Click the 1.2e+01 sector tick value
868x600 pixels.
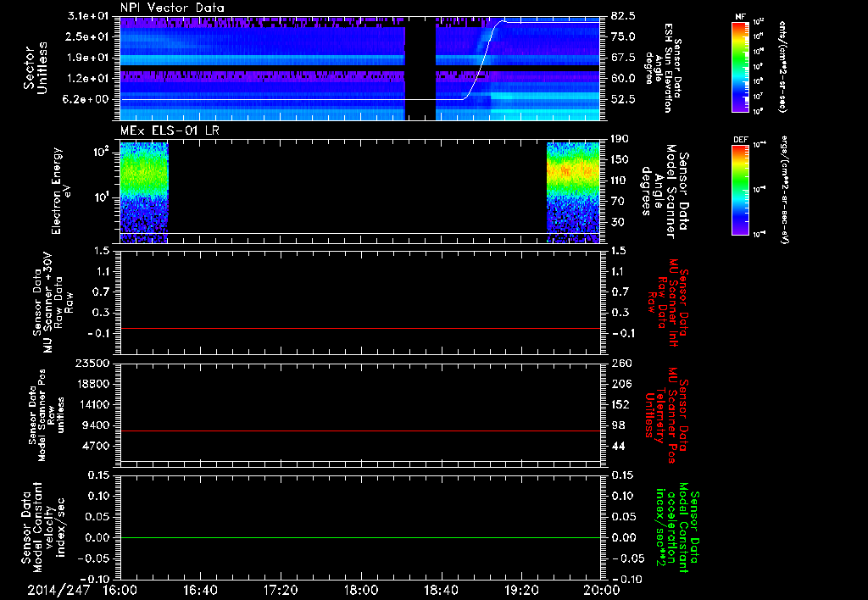click(x=90, y=79)
